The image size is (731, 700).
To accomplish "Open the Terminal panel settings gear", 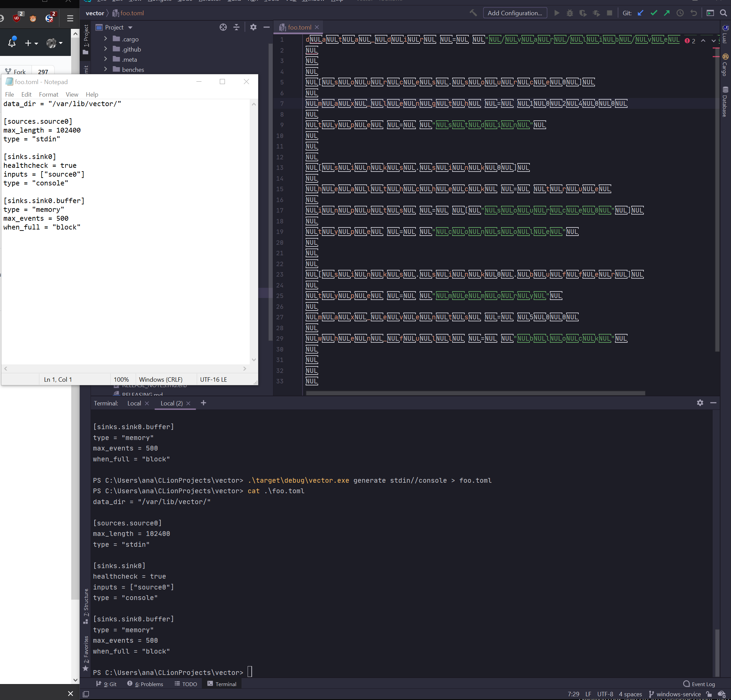I will pos(700,403).
